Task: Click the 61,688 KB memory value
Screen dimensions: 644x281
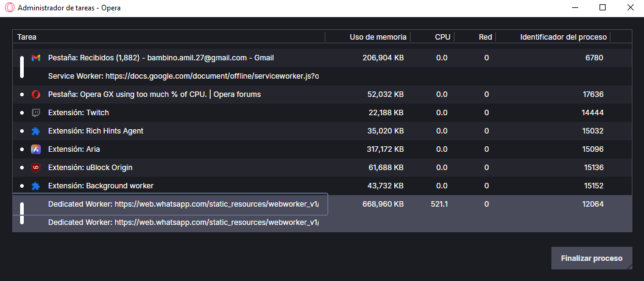Action: 385,168
